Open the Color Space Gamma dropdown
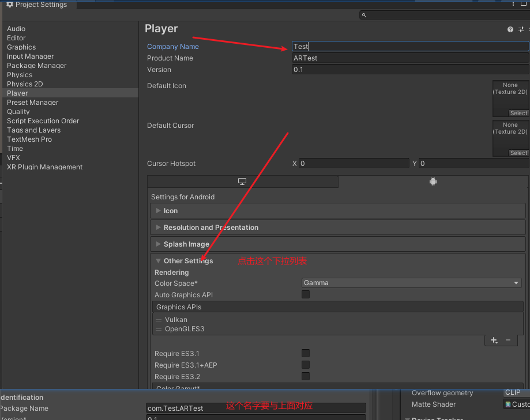Screen dimensions: 530x420 pyautogui.click(x=411, y=283)
